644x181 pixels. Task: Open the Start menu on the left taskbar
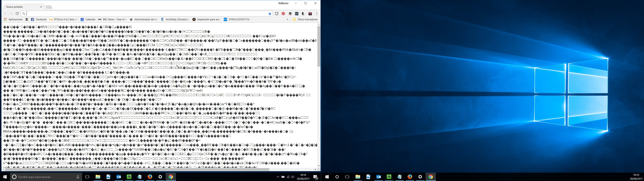click(5, 177)
